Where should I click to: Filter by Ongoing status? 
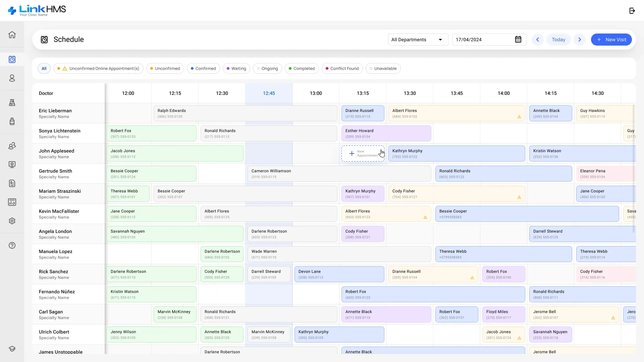tap(267, 68)
